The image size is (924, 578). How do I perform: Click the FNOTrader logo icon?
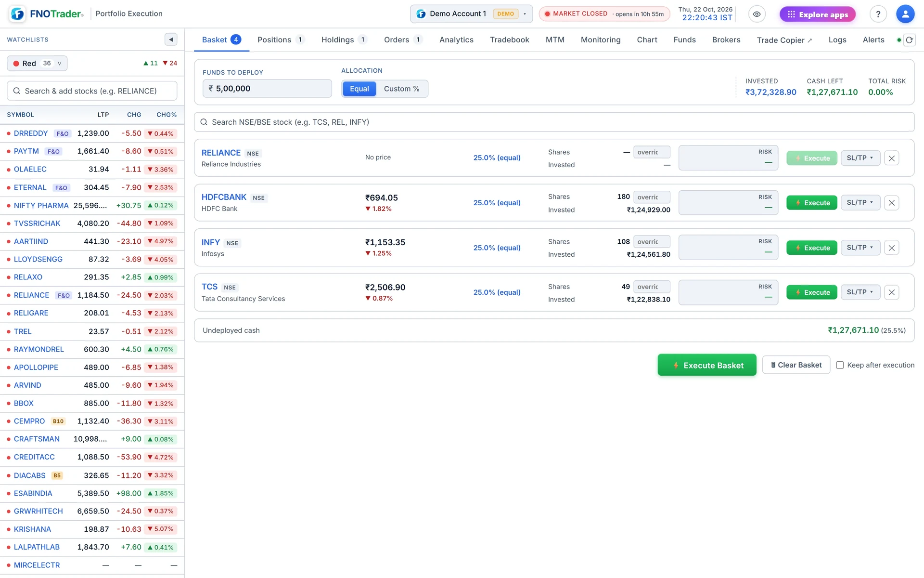18,14
